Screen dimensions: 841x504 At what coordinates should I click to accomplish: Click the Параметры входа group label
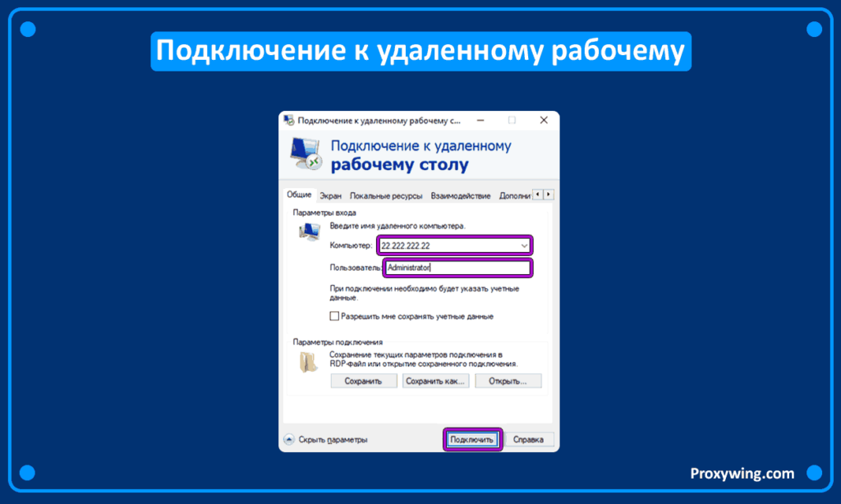[x=324, y=213]
